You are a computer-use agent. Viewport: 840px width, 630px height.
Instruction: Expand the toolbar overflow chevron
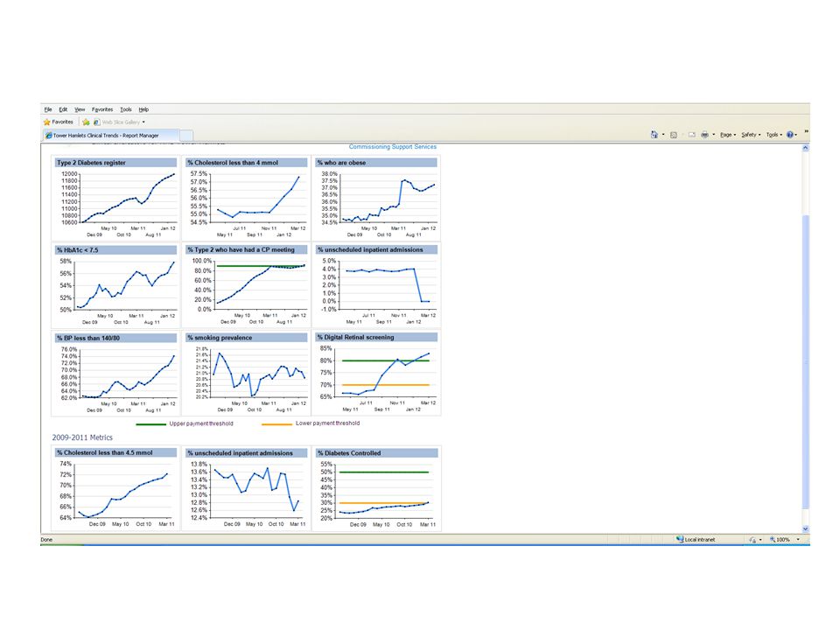(x=806, y=131)
